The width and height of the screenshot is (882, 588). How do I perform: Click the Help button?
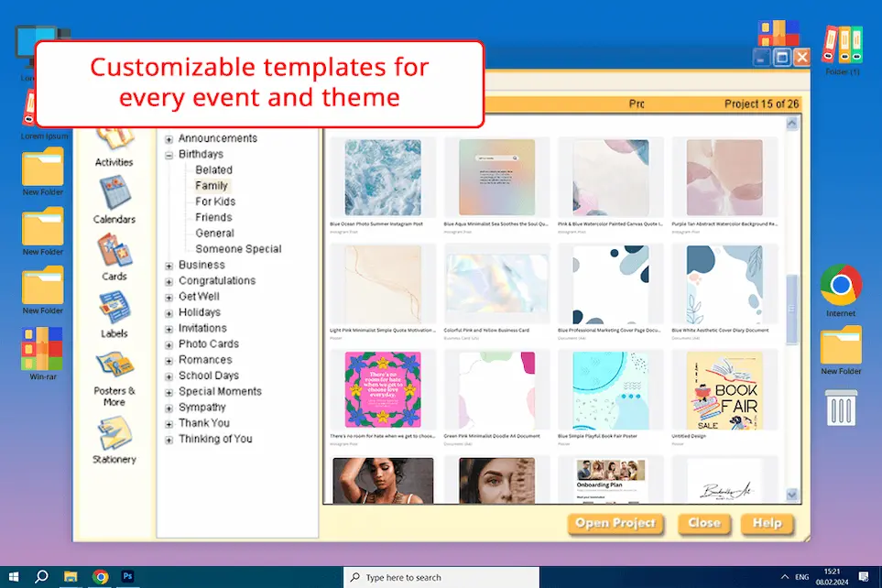pos(768,523)
